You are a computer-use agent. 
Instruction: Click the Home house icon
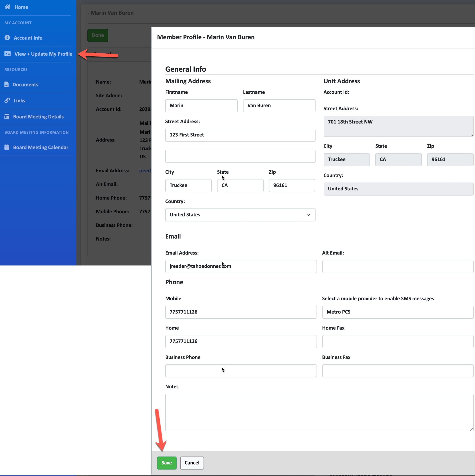click(x=7, y=7)
